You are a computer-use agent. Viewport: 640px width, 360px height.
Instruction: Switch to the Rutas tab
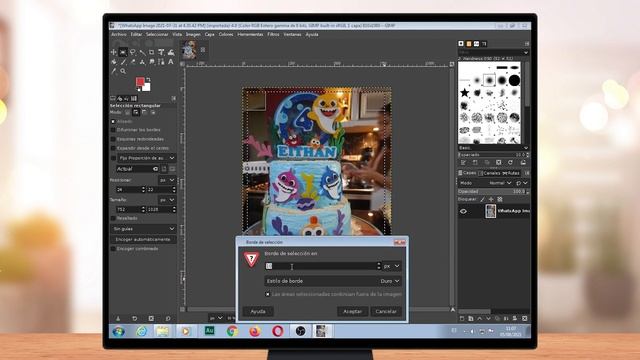[x=511, y=173]
